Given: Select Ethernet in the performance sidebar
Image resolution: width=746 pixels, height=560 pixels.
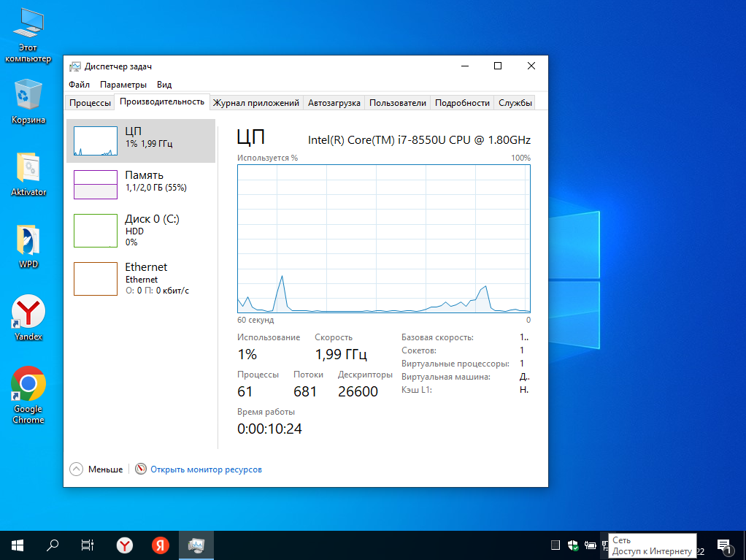Looking at the screenshot, I should [x=141, y=278].
